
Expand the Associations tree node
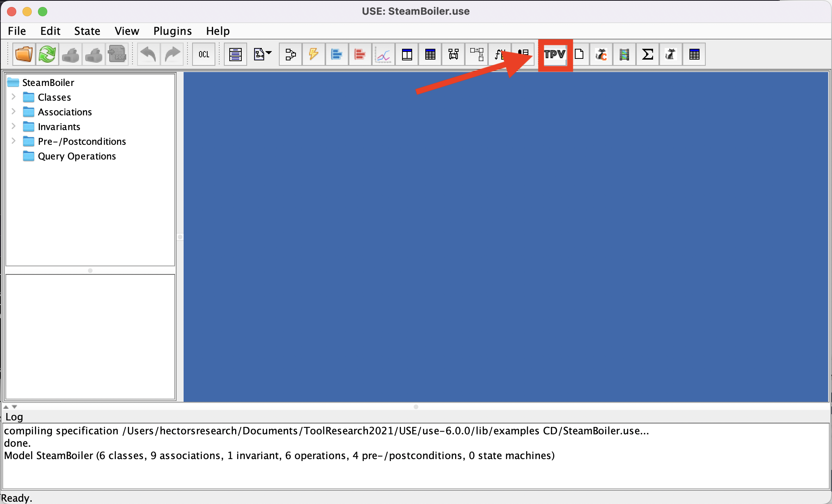click(14, 111)
